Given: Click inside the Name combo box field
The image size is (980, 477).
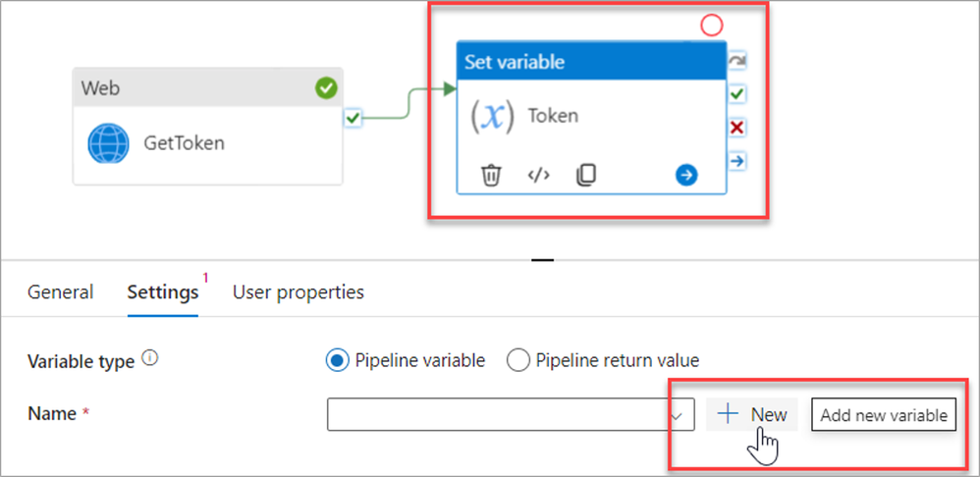Looking at the screenshot, I should tap(496, 414).
